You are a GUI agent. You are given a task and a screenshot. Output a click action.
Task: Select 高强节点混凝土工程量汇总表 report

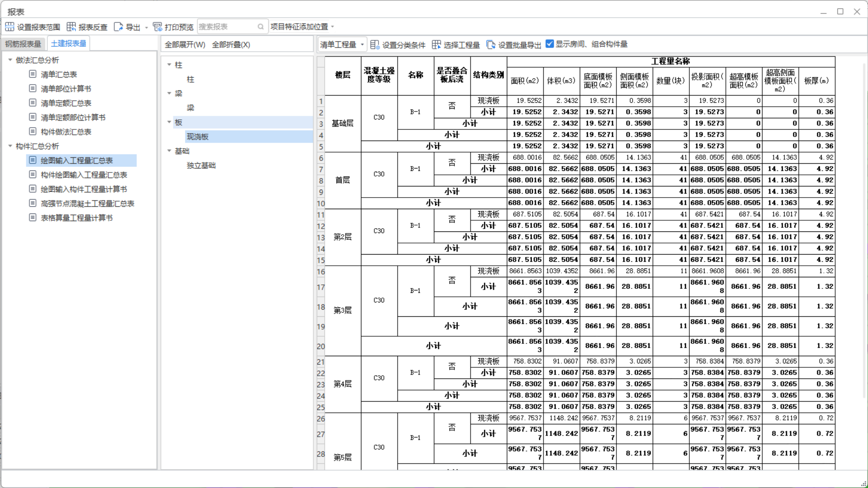click(x=88, y=204)
